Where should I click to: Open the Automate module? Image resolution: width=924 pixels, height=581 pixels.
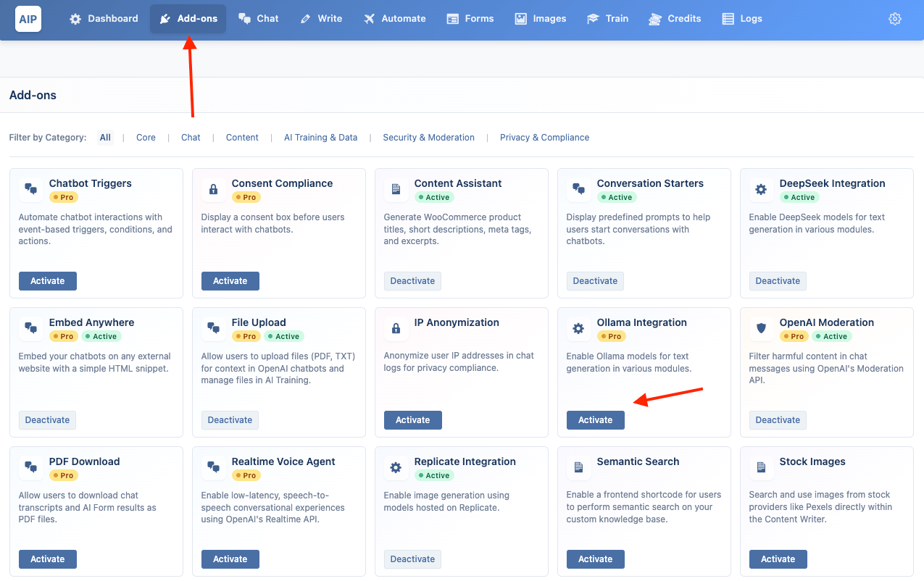coord(395,19)
